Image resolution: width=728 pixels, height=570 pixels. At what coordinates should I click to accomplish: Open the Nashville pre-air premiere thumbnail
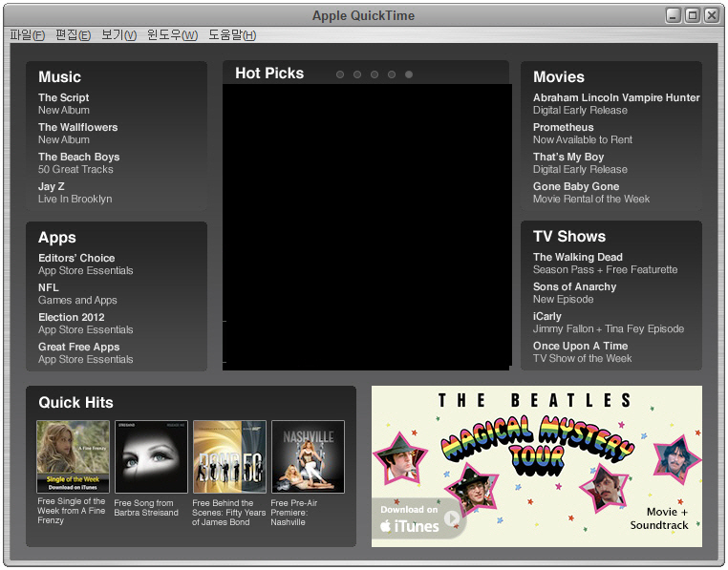308,456
